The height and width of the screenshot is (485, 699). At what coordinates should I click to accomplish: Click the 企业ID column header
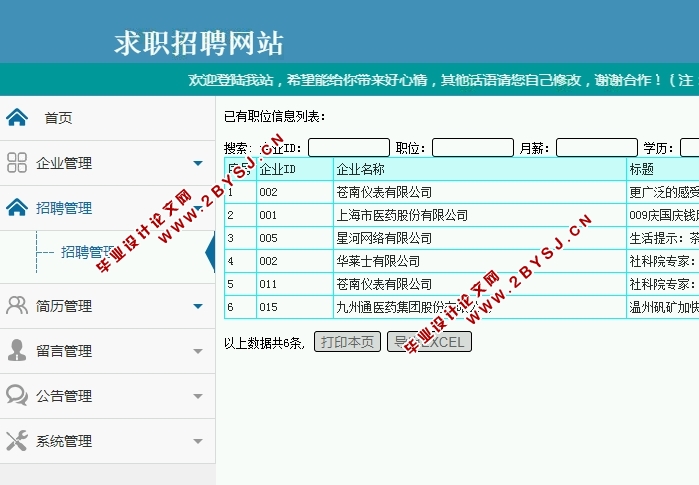295,169
